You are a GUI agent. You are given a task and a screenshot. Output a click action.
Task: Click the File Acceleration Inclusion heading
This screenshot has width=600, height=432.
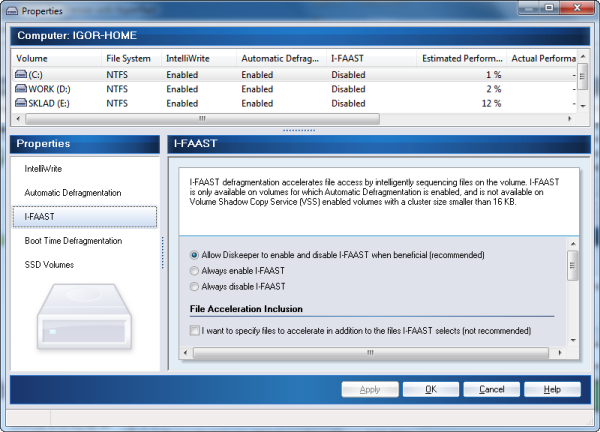(x=246, y=309)
